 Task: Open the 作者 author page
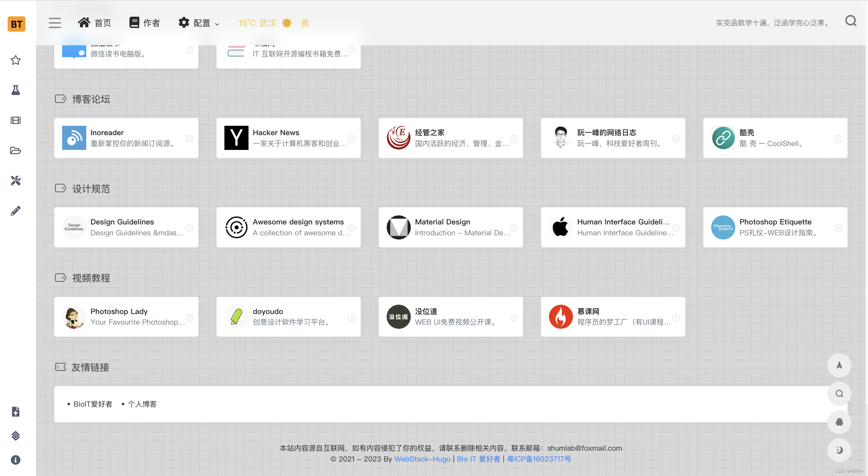pos(144,23)
